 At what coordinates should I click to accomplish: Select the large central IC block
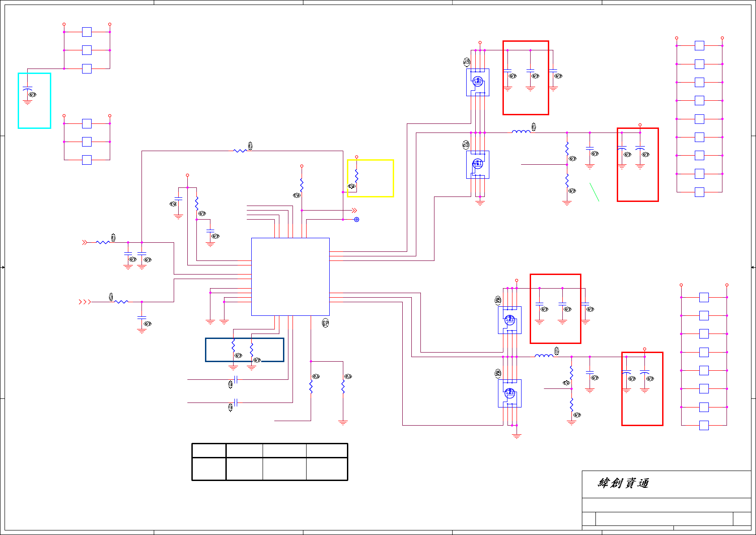click(x=290, y=276)
